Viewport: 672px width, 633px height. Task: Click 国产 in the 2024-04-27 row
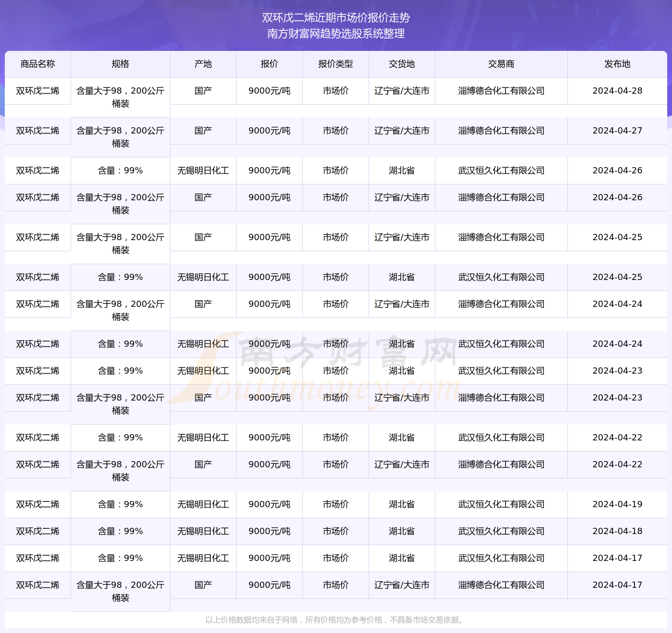(x=203, y=131)
